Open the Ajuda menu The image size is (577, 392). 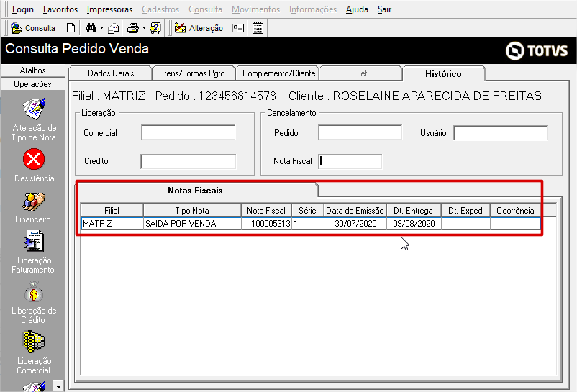pyautogui.click(x=357, y=9)
